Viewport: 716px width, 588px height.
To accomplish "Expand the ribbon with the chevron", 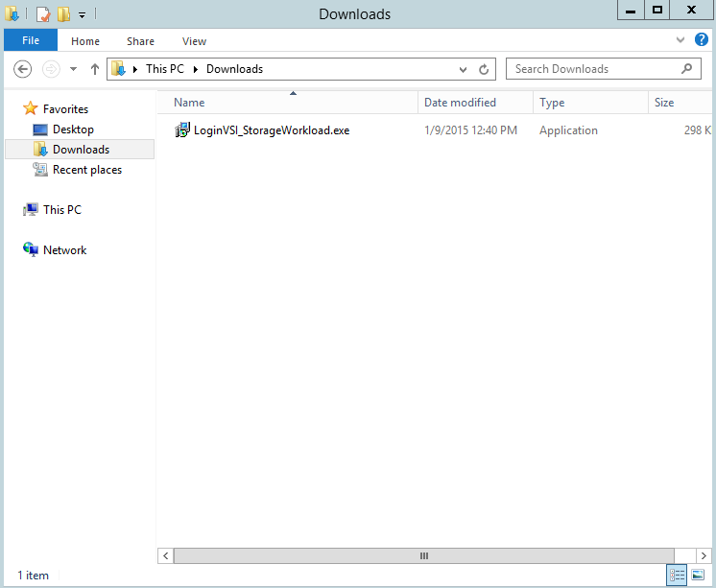I will pos(680,39).
